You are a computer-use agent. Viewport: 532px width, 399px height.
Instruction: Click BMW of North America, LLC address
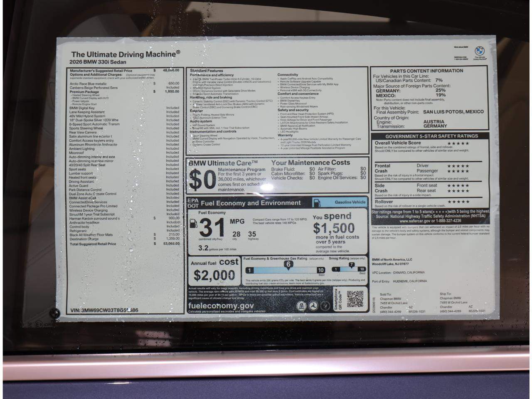point(392,261)
